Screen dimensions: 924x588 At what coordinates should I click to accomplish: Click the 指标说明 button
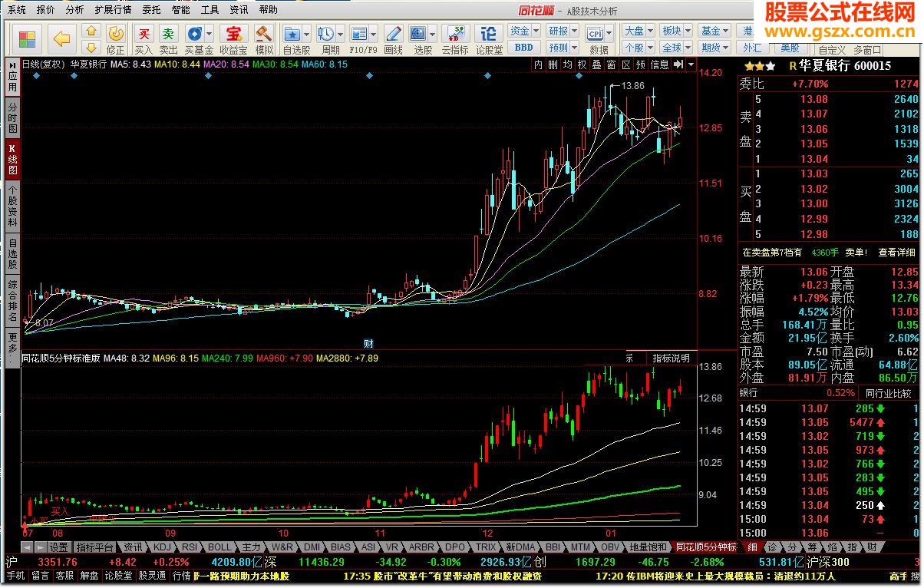click(672, 358)
